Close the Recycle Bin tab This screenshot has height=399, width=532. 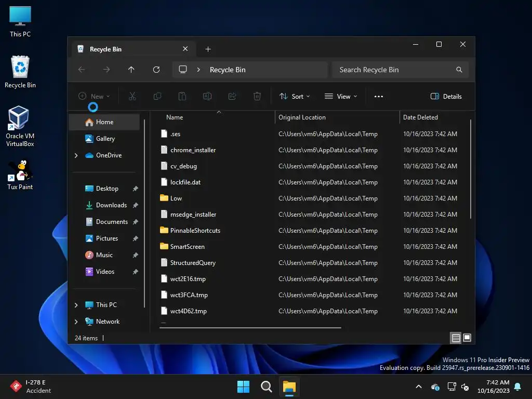[x=185, y=49]
